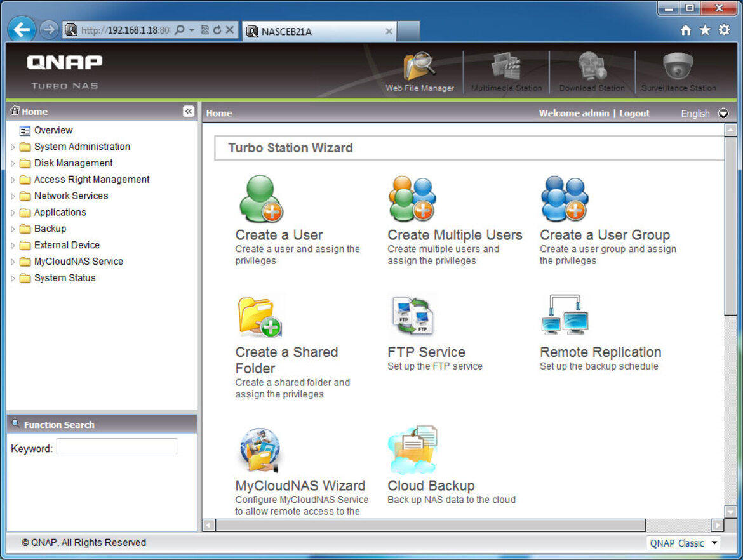The height and width of the screenshot is (560, 743).
Task: Expand Backup tree node
Action: pos(13,229)
